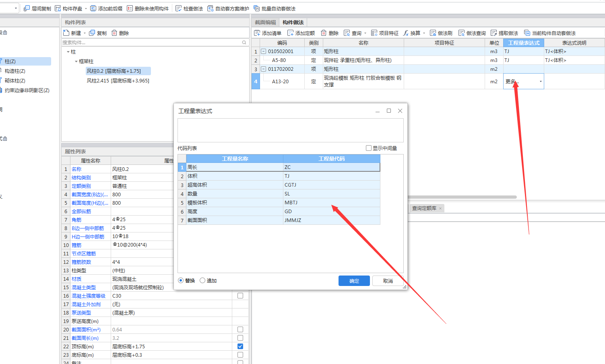Screen dimensions: 605x364
Task: Open the 新建 dropdown arrow
Action: 85,33
